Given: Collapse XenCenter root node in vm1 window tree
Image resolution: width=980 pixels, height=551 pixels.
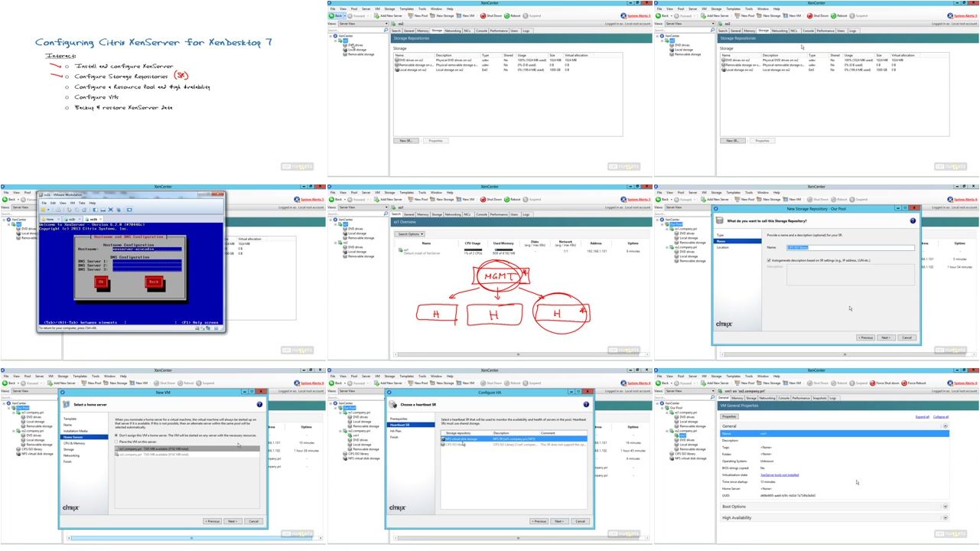Looking at the screenshot, I should click(657, 403).
